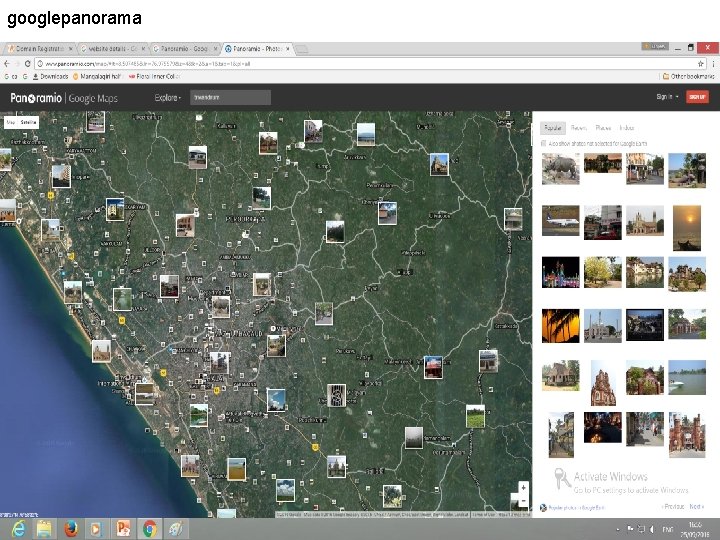Expand the Explore dropdown
This screenshot has height=540, width=720.
(x=168, y=98)
